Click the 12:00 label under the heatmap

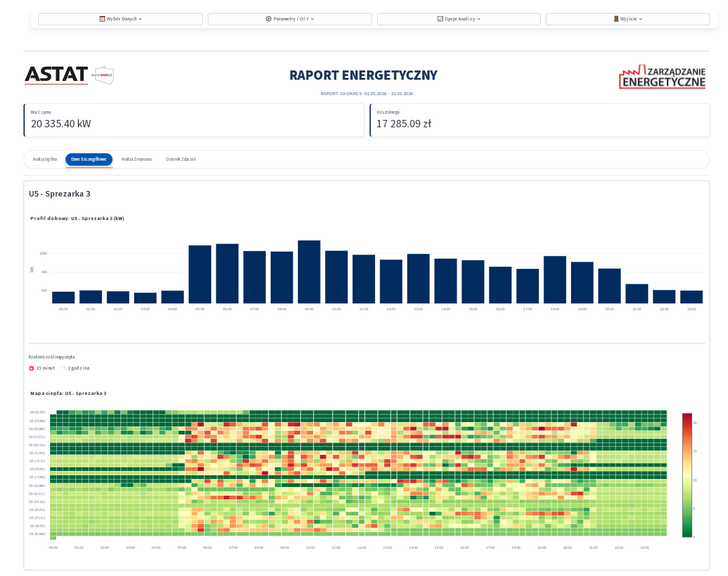click(x=362, y=548)
